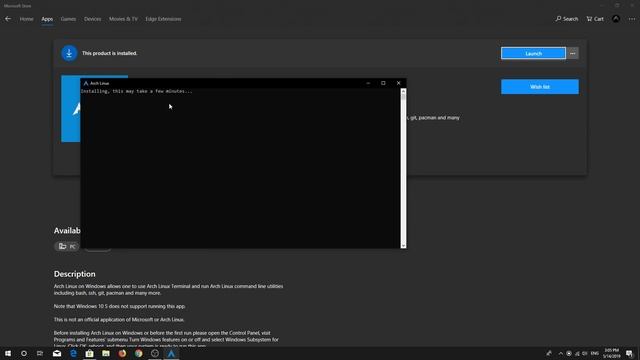
Task: Click the PC availability chip
Action: [67, 246]
